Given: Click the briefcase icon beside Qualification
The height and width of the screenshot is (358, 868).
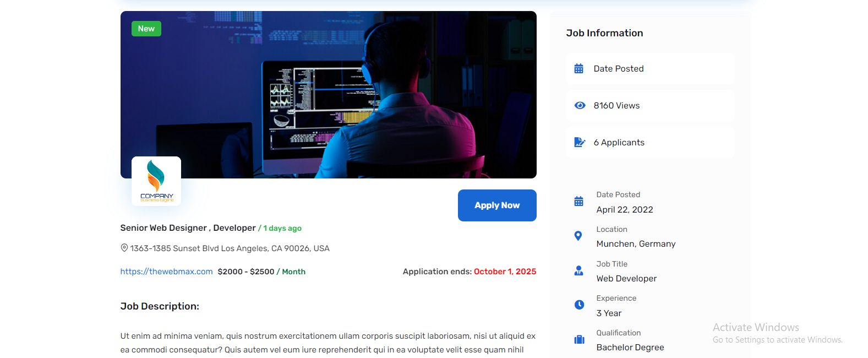Looking at the screenshot, I should [x=579, y=339].
